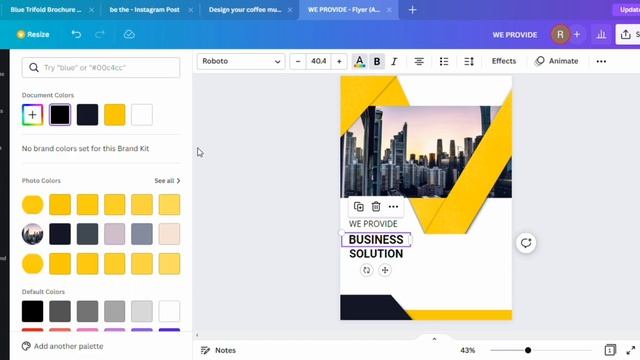Click the zoom slider handle
Screen dimensions: 640x360
528,350
